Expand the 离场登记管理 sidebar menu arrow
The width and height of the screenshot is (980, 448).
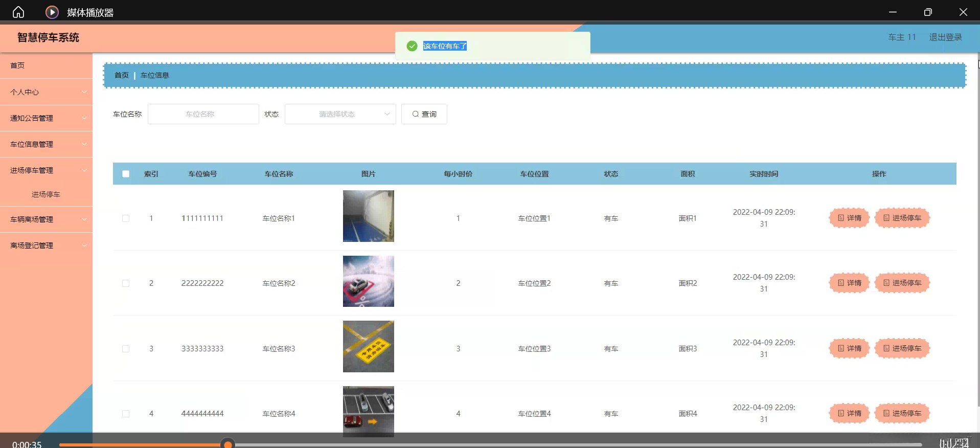84,245
